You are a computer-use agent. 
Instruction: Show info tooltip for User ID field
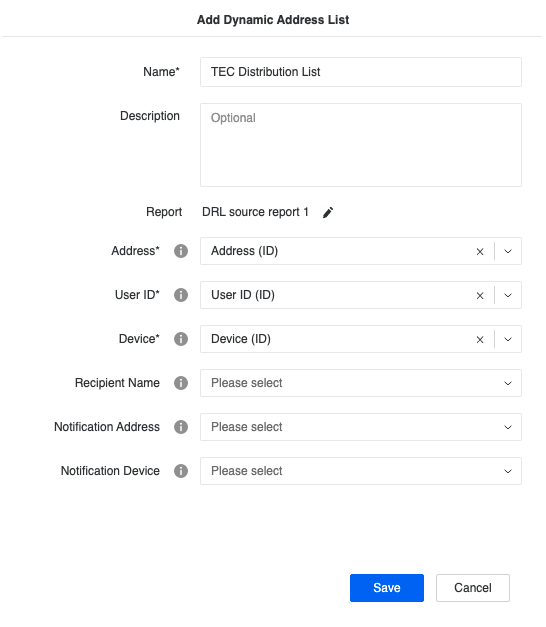[181, 295]
